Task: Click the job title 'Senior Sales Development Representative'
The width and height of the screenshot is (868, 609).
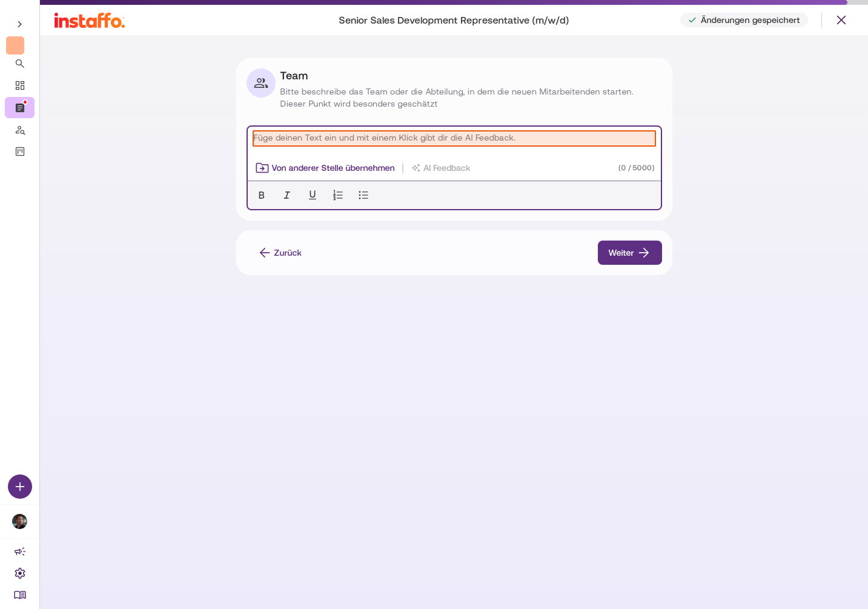Action: 454,21
